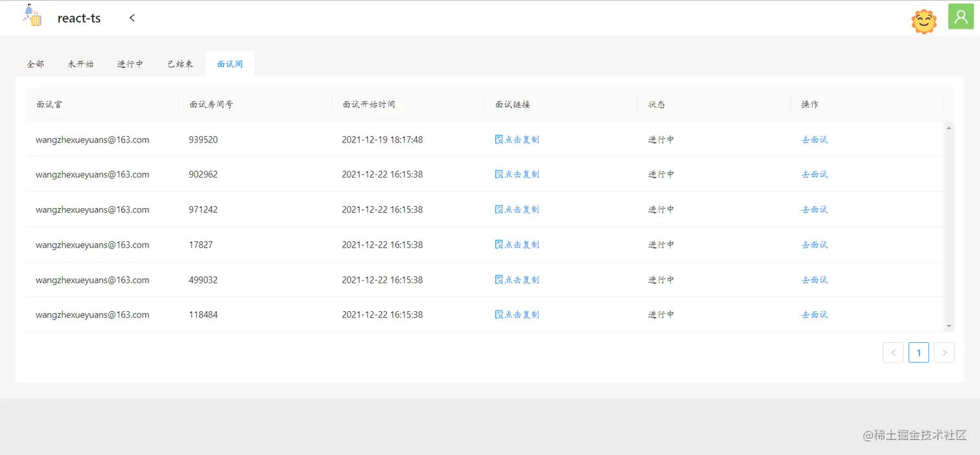
Task: Click the react-ts title text
Action: click(79, 18)
